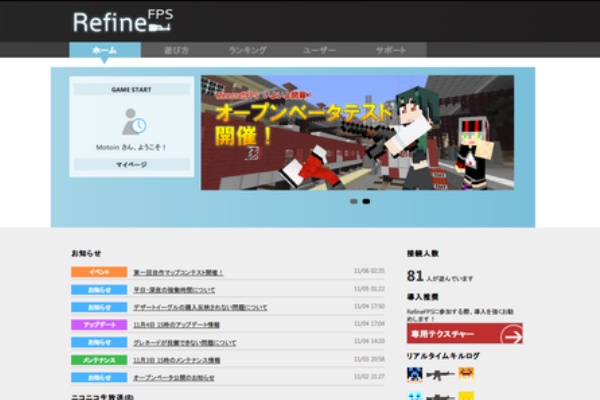Open マイページ from the login box
The height and width of the screenshot is (400, 600).
pos(132,165)
